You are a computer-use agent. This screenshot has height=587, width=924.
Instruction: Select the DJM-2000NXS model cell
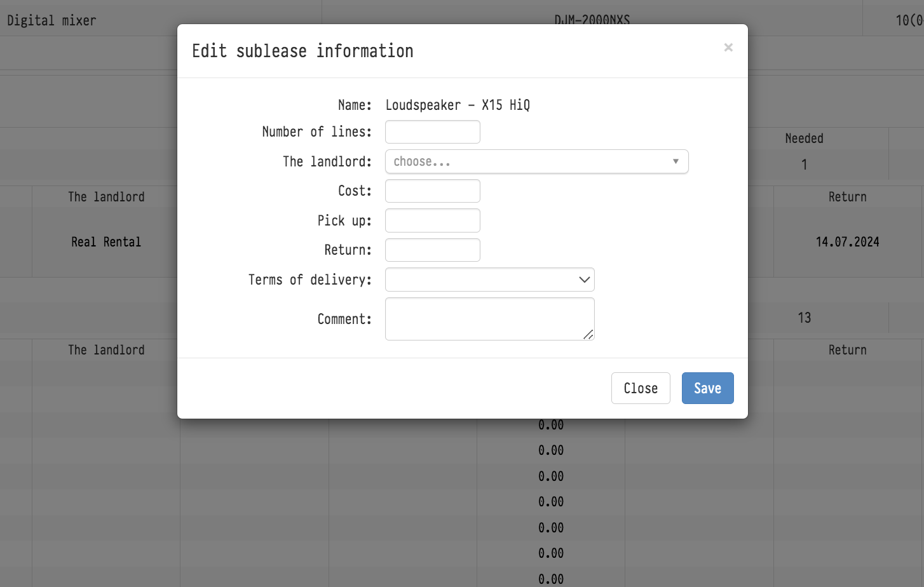click(592, 19)
